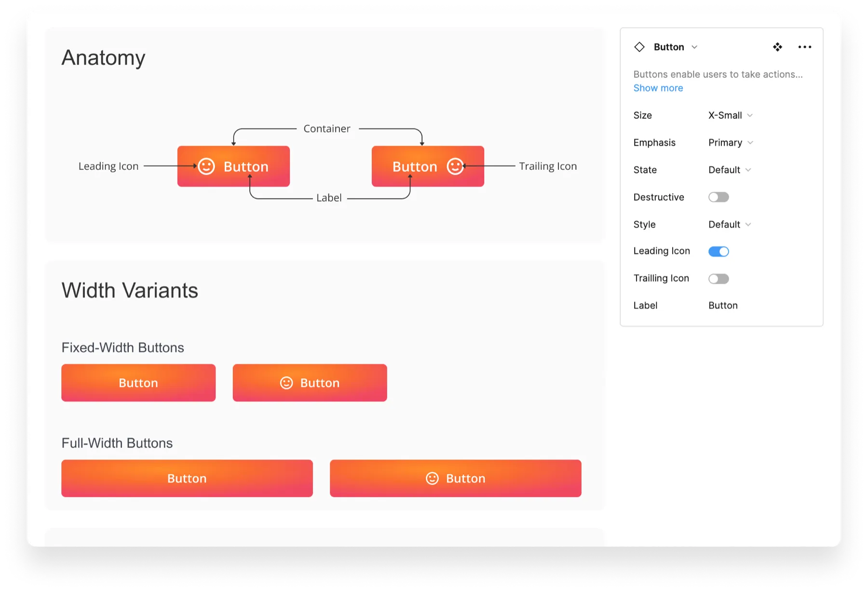Click the Full-Width Buttons subheading
Screen dimensions: 868x591
coord(117,443)
